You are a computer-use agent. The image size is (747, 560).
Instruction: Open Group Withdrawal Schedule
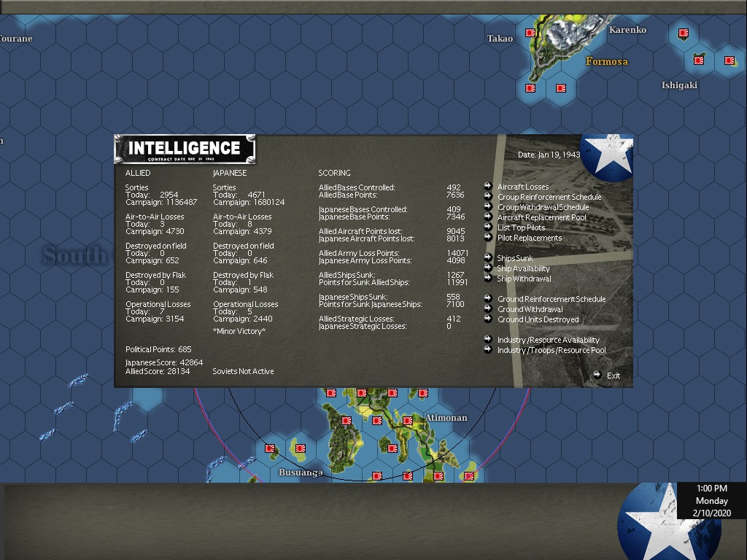coord(543,207)
